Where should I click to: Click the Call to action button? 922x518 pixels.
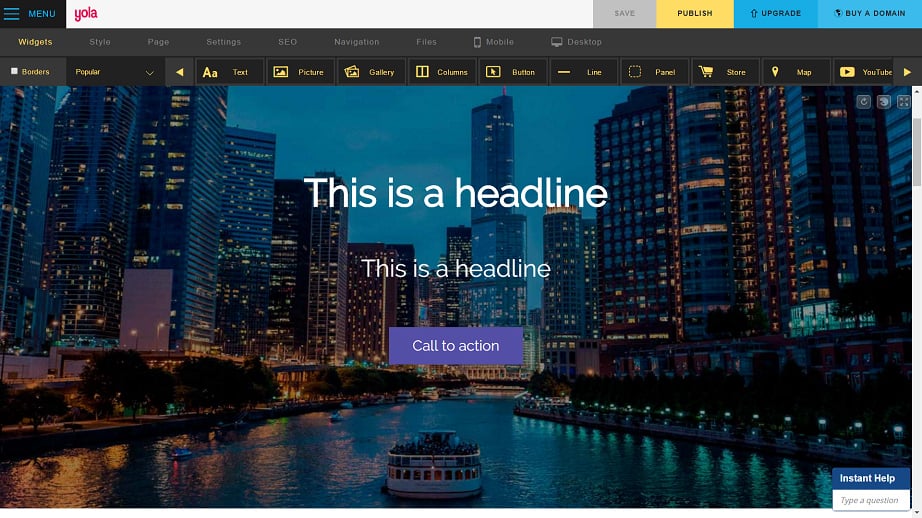coord(456,346)
